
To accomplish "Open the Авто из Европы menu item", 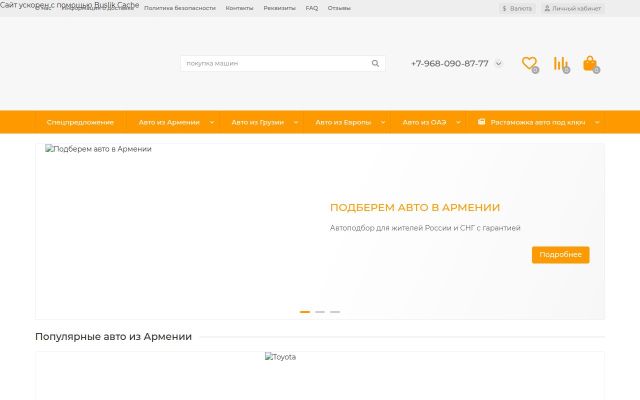I will [x=343, y=122].
